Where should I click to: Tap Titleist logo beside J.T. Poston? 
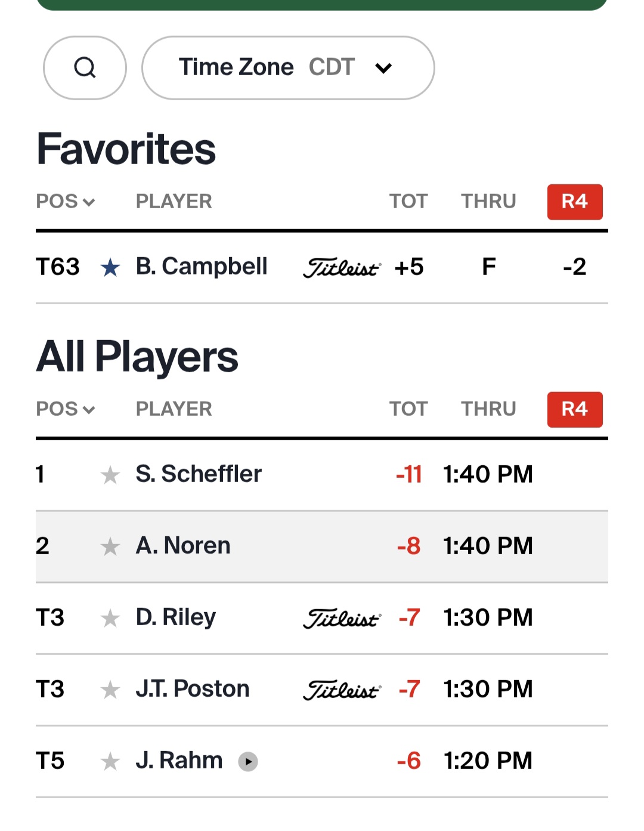tap(342, 690)
